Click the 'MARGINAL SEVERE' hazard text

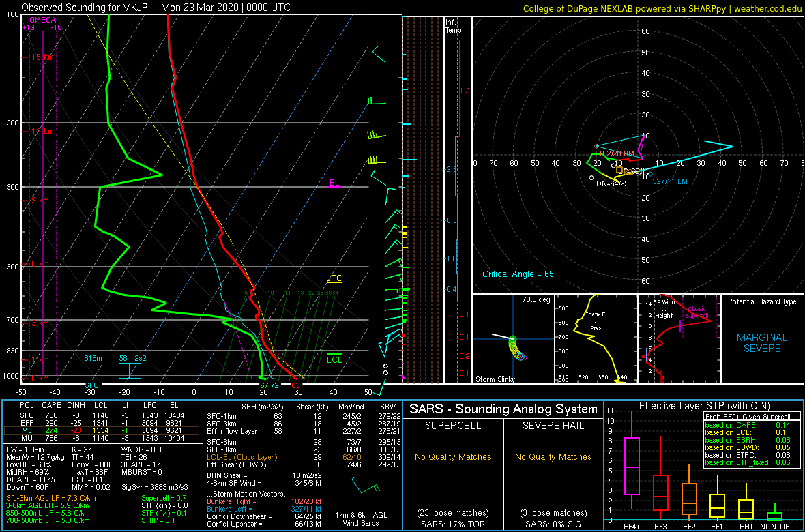coord(762,343)
